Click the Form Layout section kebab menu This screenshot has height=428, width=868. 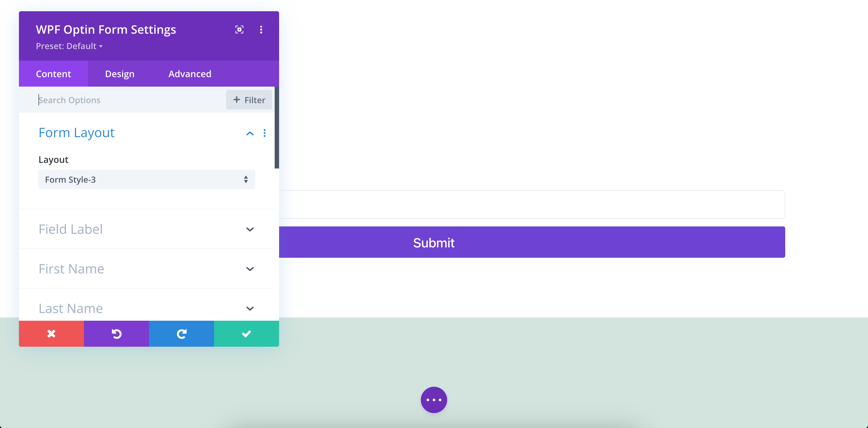(x=265, y=133)
